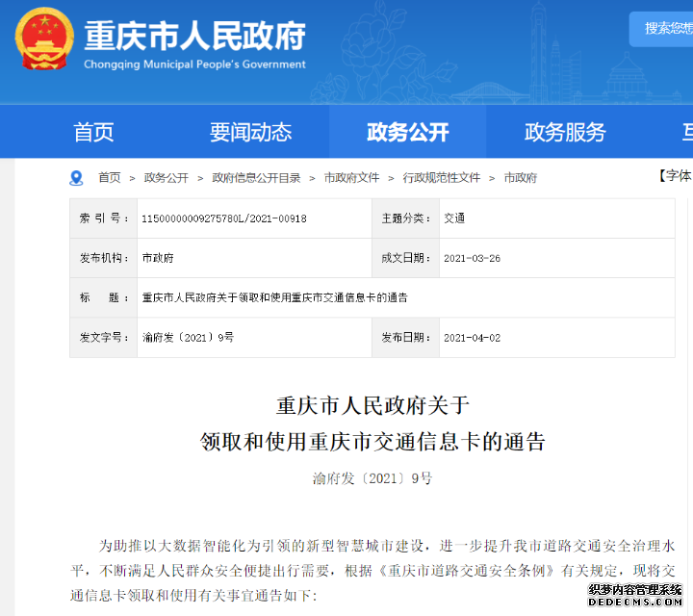Image resolution: width=693 pixels, height=616 pixels.
Task: Select document number 渝府发〔2021〕9号 in table
Action: (x=188, y=338)
